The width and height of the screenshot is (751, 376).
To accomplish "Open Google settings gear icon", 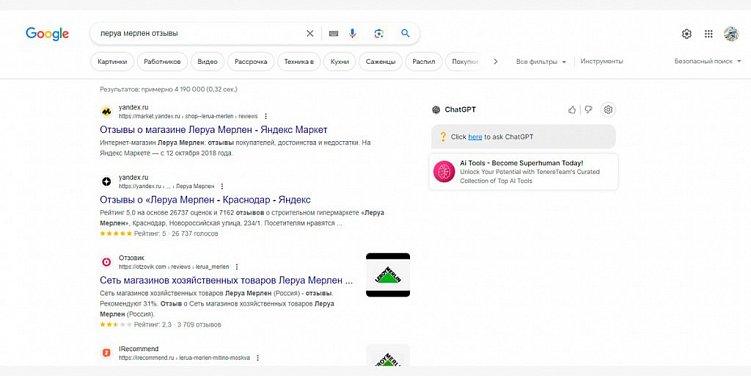I will (x=686, y=34).
